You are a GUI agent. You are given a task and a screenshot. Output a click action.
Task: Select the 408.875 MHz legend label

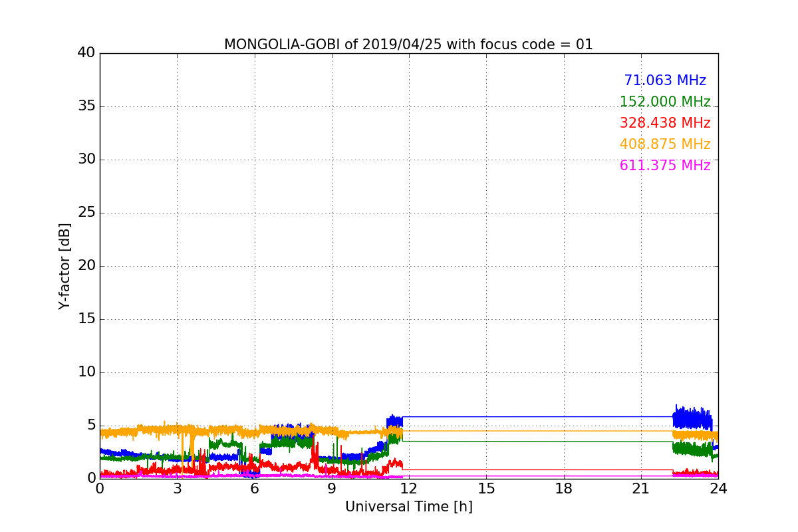point(665,144)
